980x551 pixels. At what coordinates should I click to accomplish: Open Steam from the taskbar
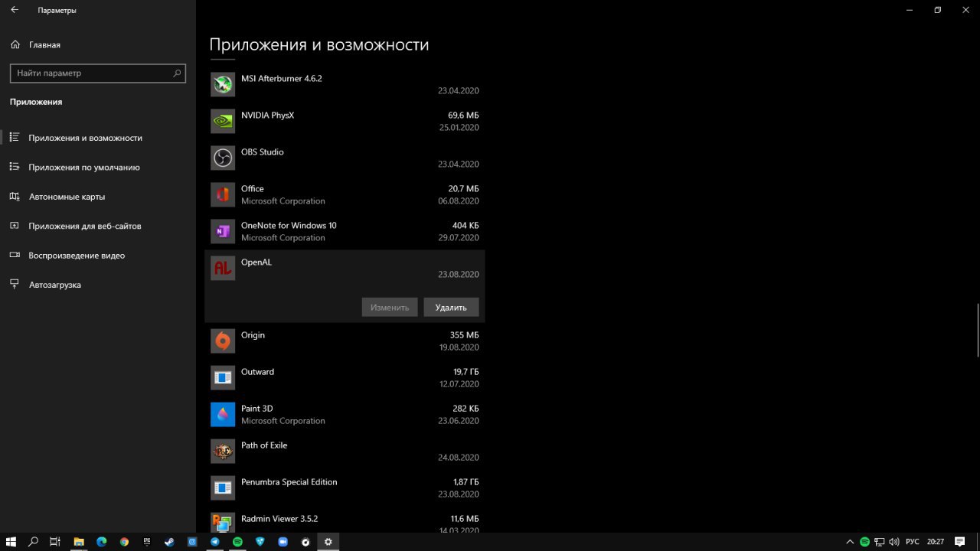(169, 542)
